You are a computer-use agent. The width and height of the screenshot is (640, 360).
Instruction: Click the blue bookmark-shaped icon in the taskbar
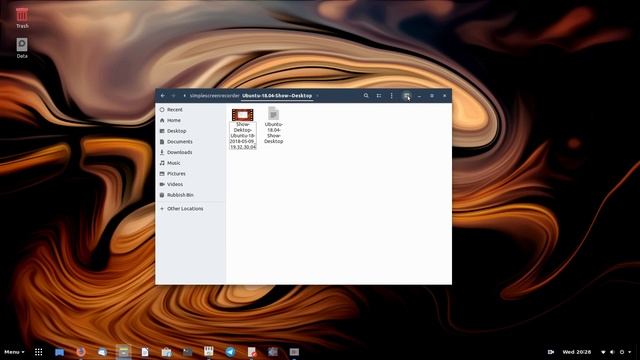[60, 352]
